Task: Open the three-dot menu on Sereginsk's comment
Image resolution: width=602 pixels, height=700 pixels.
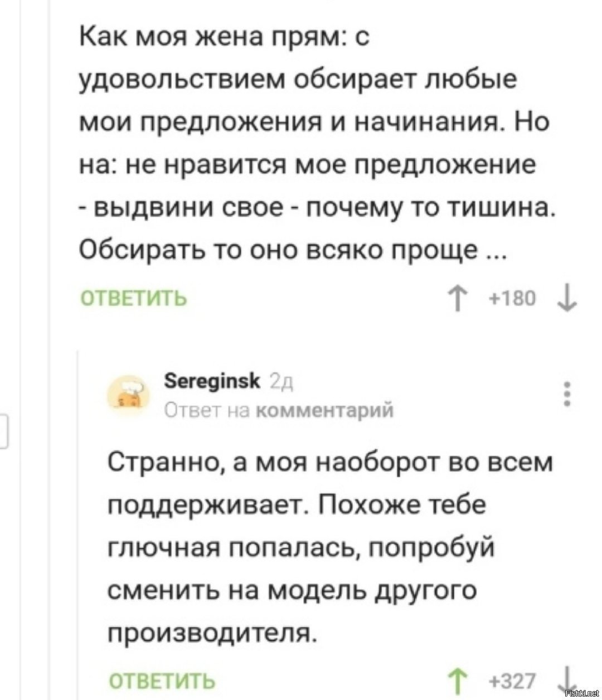Action: [567, 393]
